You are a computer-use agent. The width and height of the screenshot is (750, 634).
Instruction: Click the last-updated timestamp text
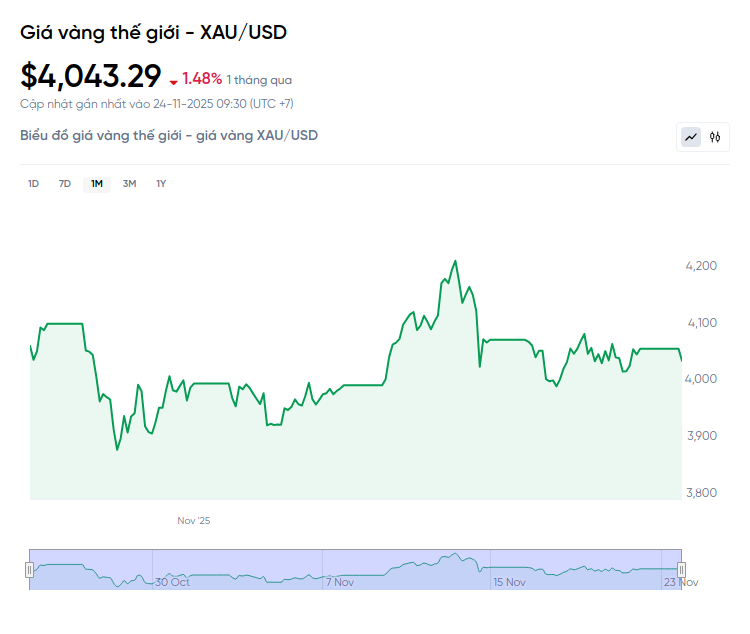(x=157, y=103)
